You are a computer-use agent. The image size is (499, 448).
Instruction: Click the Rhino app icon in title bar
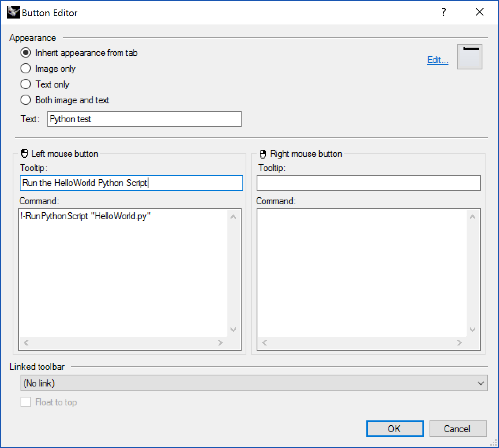[x=13, y=13]
